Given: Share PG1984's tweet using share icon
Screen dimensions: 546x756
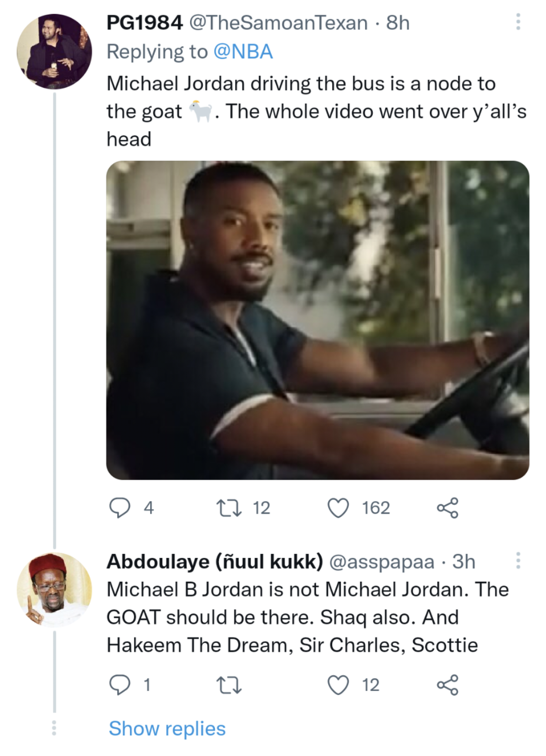Looking at the screenshot, I should [x=447, y=508].
